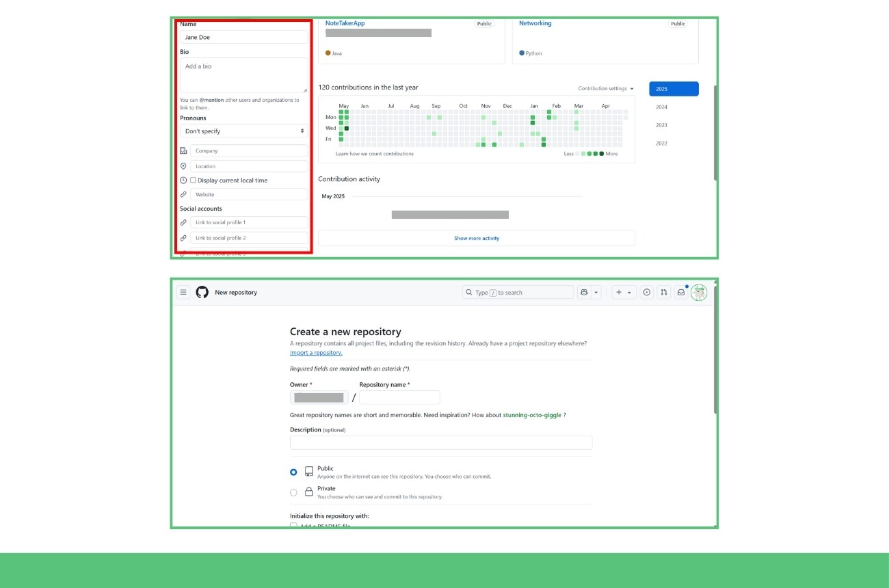Open the Pronouns dropdown
889x588 pixels.
[243, 131]
